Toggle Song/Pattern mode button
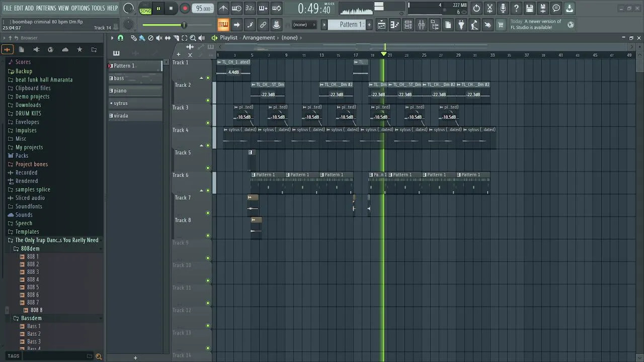 [x=145, y=9]
